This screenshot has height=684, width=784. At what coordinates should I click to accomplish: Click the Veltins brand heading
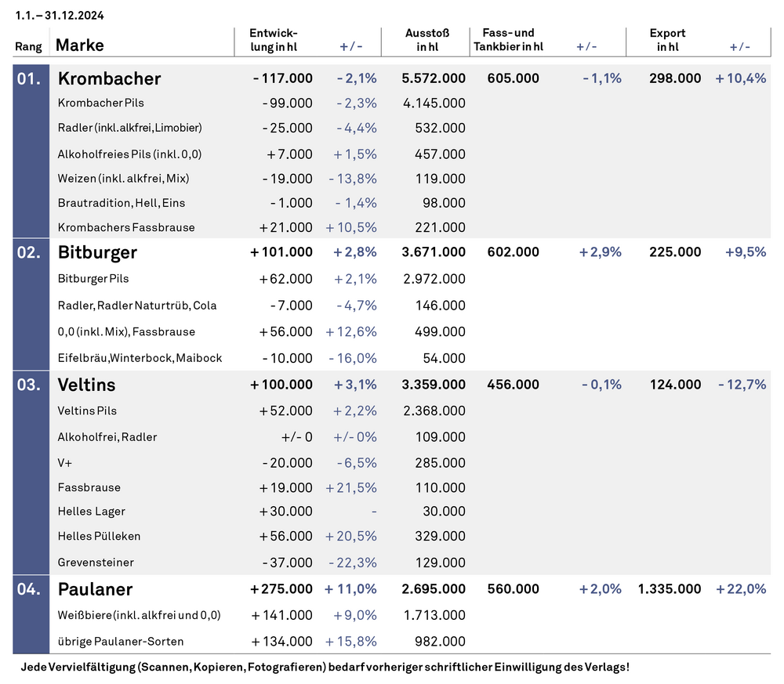tap(86, 385)
